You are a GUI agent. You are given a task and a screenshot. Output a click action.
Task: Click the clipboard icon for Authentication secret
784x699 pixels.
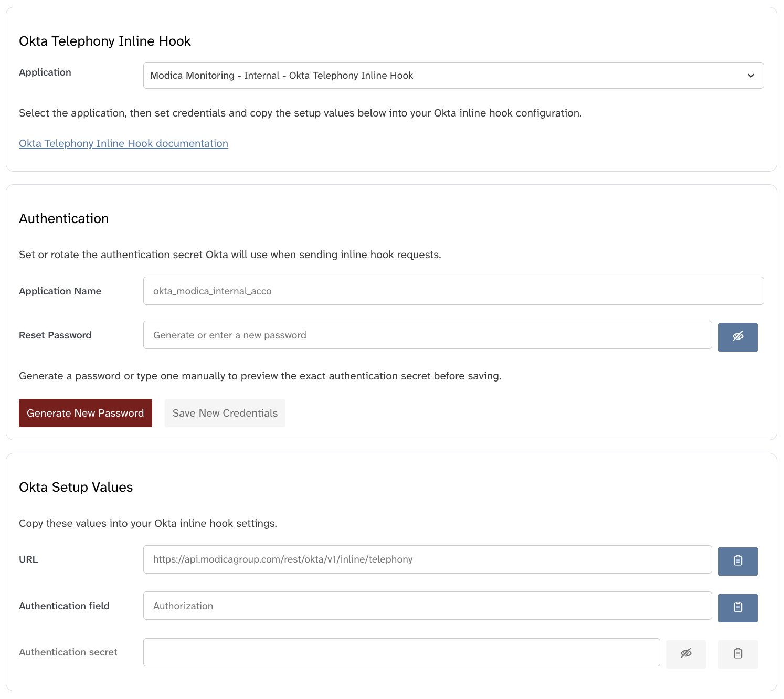738,654
